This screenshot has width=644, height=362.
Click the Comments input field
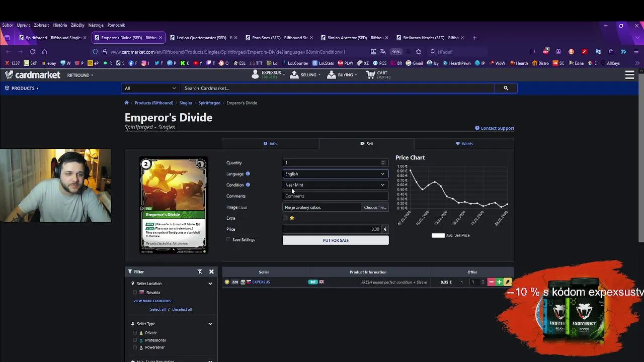[335, 196]
